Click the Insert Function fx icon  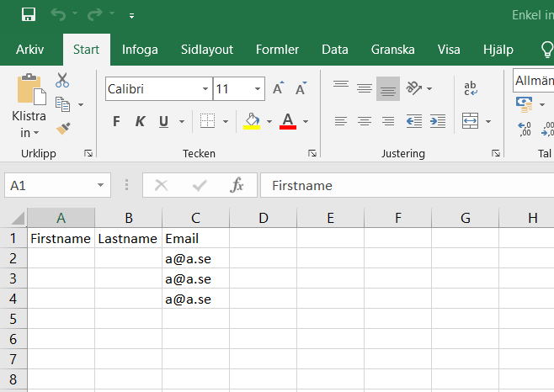pos(237,185)
